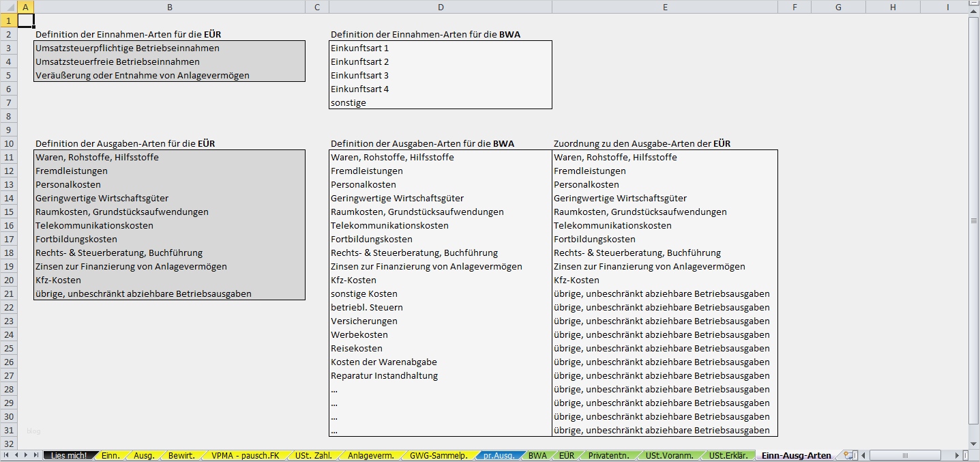Open the EÜR sheet
This screenshot has height=462, width=980.
[567, 454]
